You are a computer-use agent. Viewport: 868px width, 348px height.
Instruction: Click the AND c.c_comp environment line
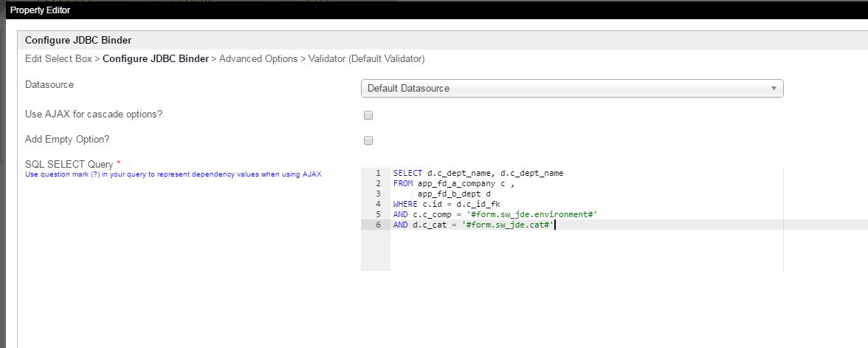pos(495,214)
